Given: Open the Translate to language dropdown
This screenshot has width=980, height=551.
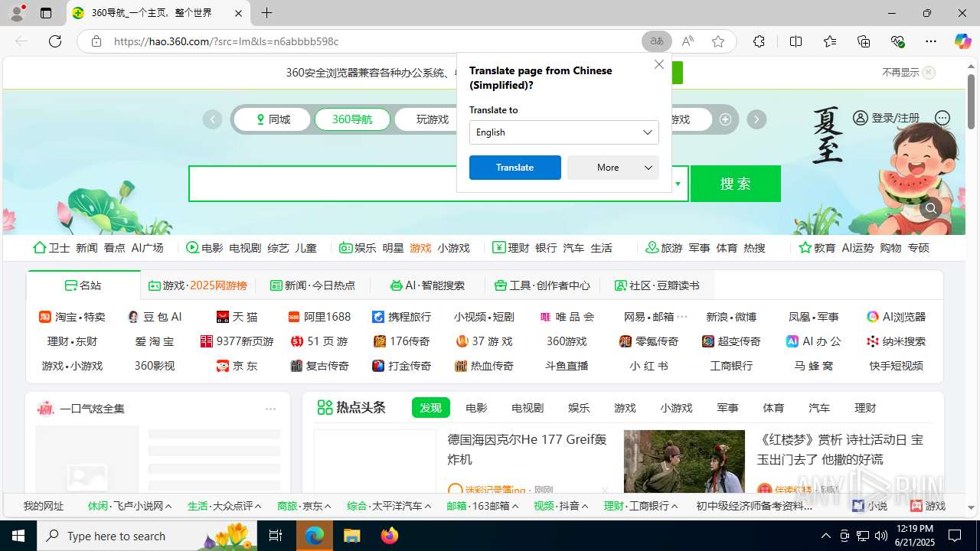Looking at the screenshot, I should coord(564,132).
